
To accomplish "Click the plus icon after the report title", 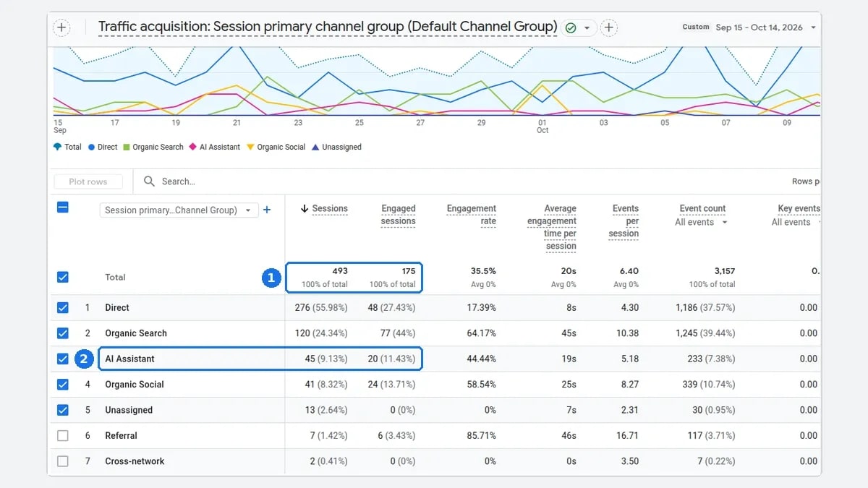I will pyautogui.click(x=609, y=28).
